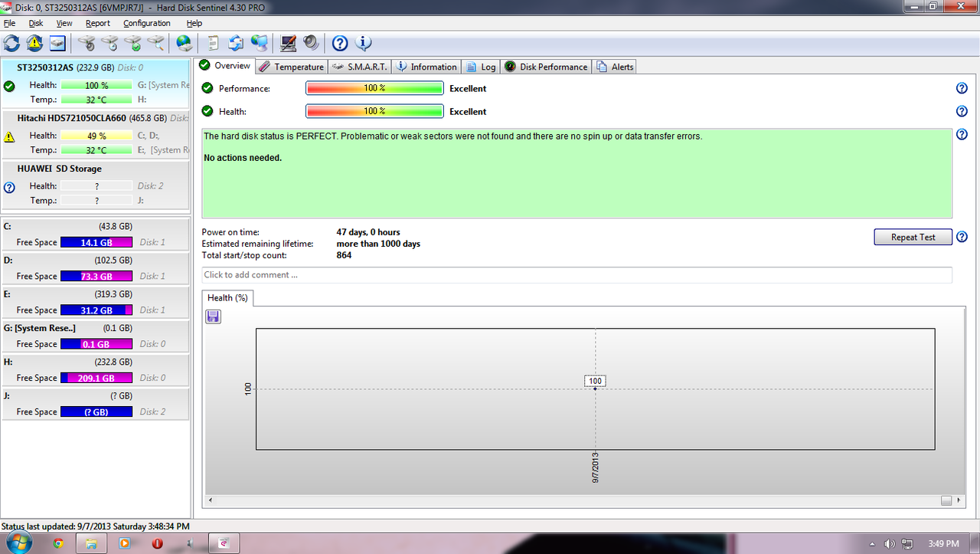
Task: Click the Information bubble toolbar icon
Action: click(x=363, y=43)
